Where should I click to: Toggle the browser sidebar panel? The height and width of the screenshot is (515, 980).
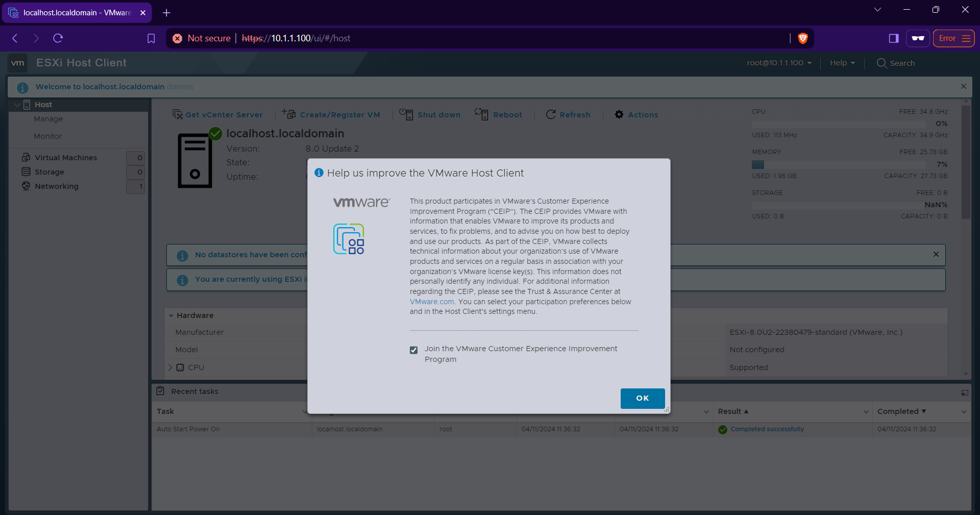pyautogui.click(x=894, y=38)
